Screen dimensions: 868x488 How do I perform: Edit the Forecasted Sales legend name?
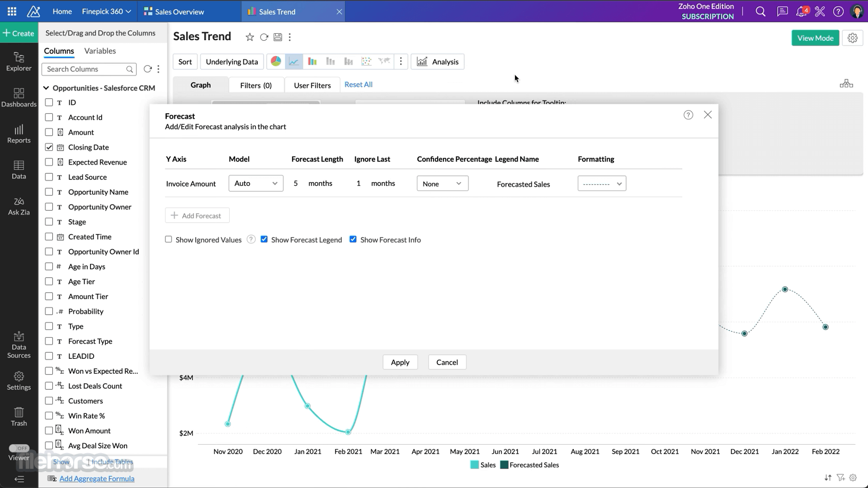tap(523, 184)
